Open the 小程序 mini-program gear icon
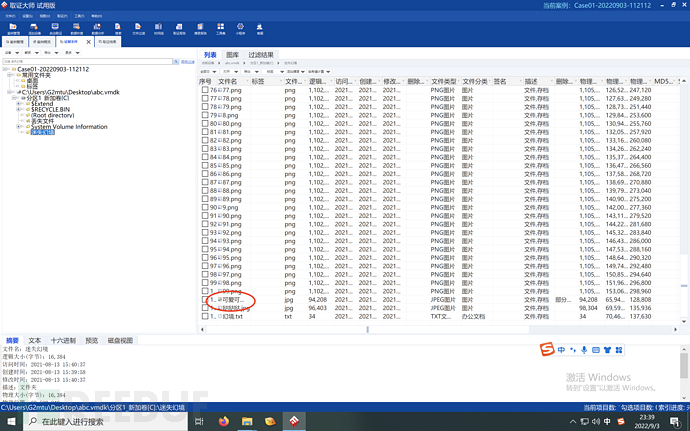This screenshot has width=690, height=431. 240,29
